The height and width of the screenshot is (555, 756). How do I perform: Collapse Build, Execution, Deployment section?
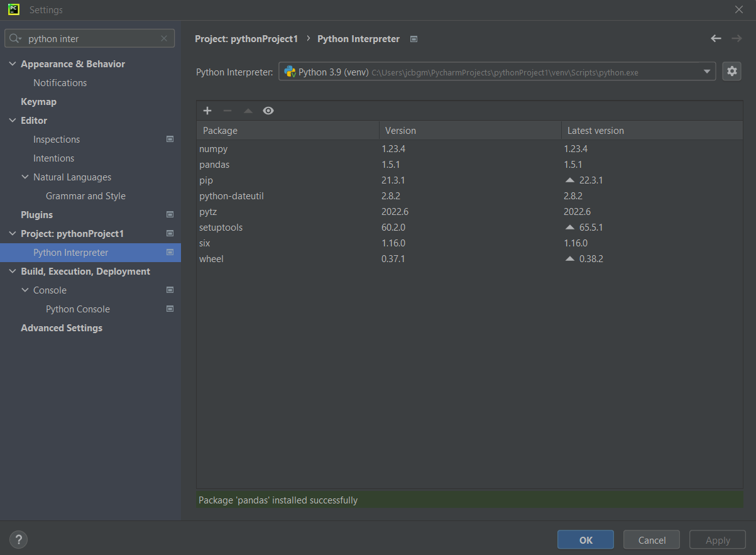point(13,272)
